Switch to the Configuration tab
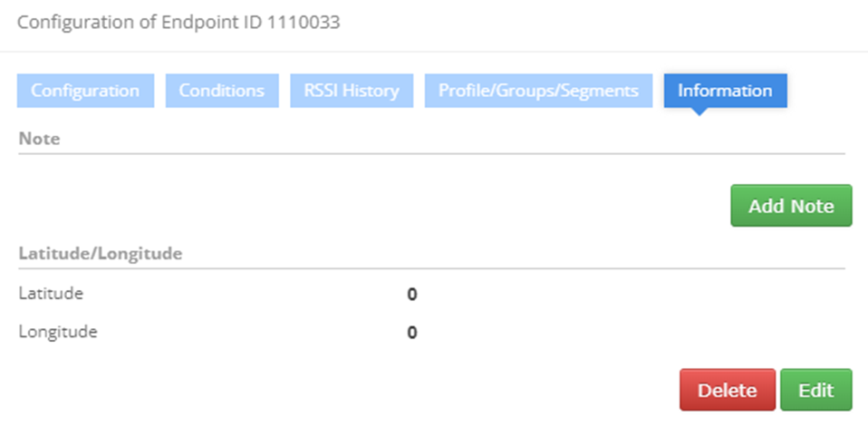 tap(85, 91)
